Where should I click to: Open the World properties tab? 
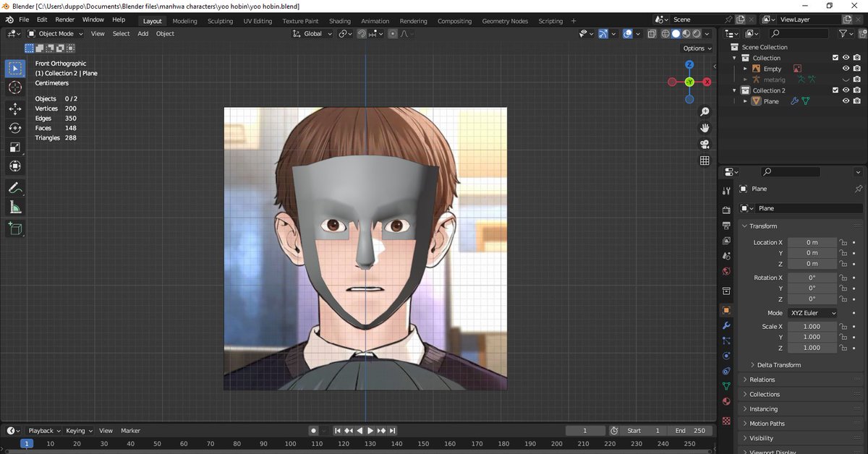point(726,272)
